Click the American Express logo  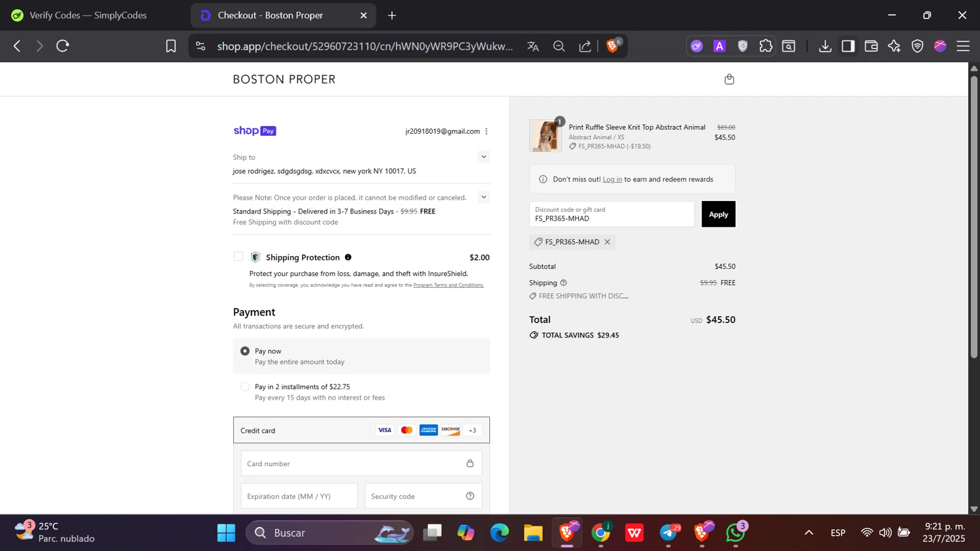pos(429,430)
